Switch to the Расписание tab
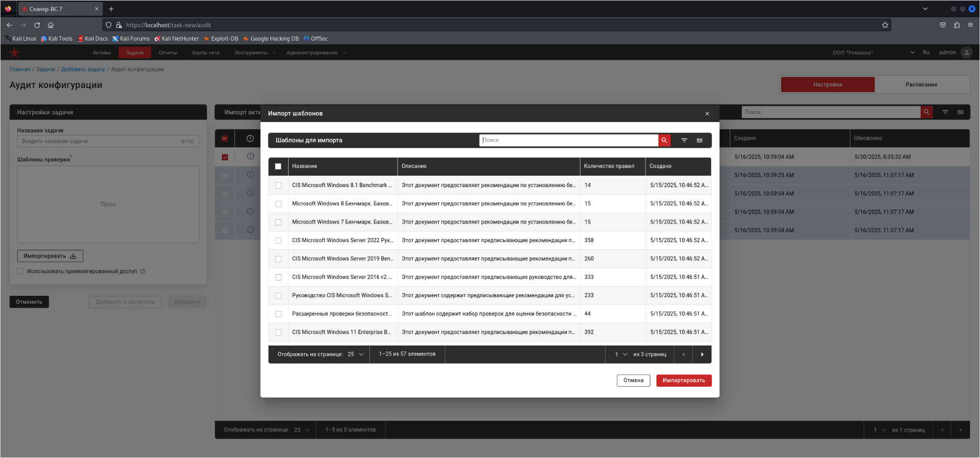This screenshot has width=980, height=458. [922, 85]
